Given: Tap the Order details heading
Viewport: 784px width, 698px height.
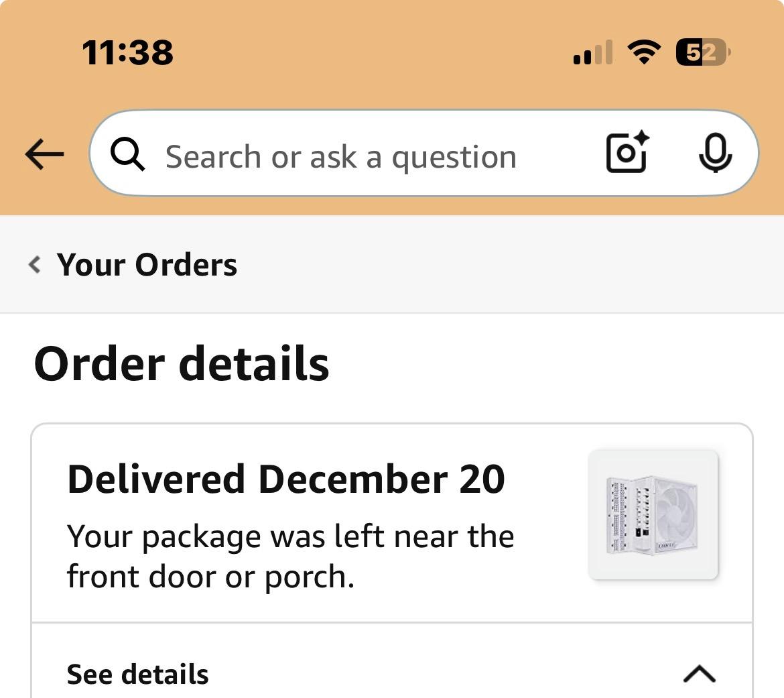Looking at the screenshot, I should click(182, 364).
